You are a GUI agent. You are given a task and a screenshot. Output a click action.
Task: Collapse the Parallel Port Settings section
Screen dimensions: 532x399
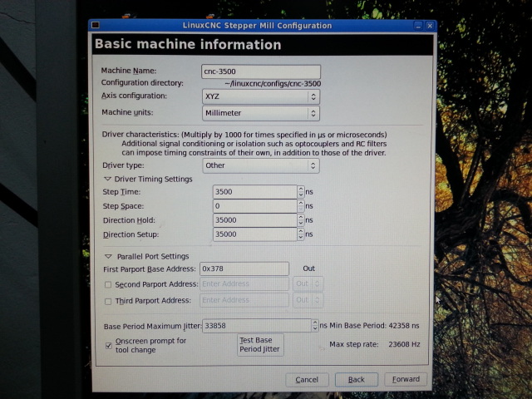click(x=108, y=256)
